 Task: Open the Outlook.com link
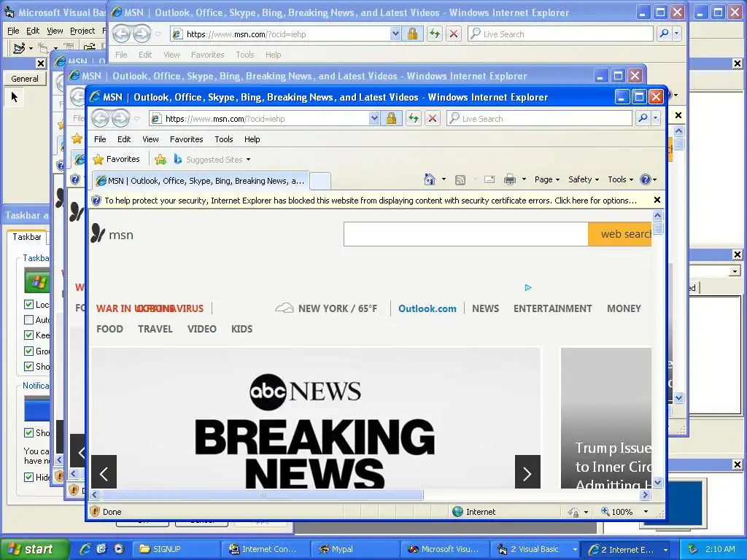tap(427, 308)
